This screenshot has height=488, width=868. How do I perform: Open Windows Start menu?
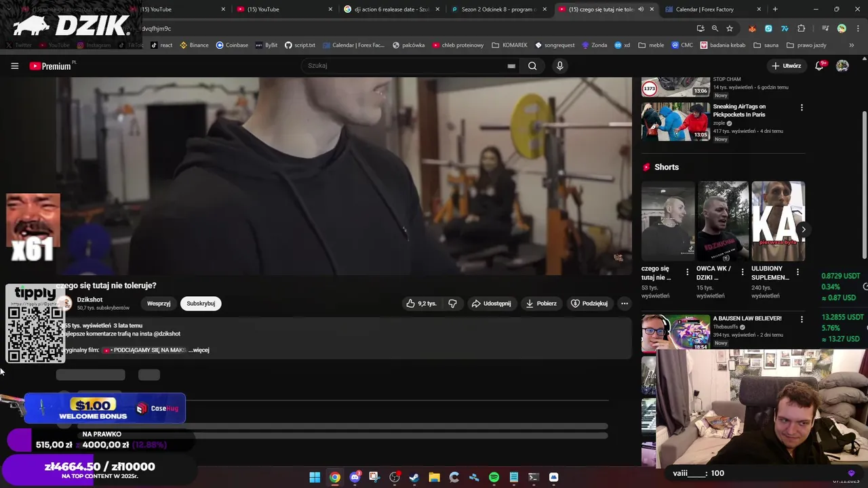click(x=315, y=477)
